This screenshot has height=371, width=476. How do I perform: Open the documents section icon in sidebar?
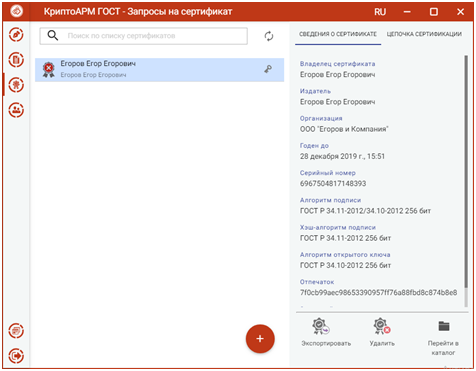coord(16,60)
